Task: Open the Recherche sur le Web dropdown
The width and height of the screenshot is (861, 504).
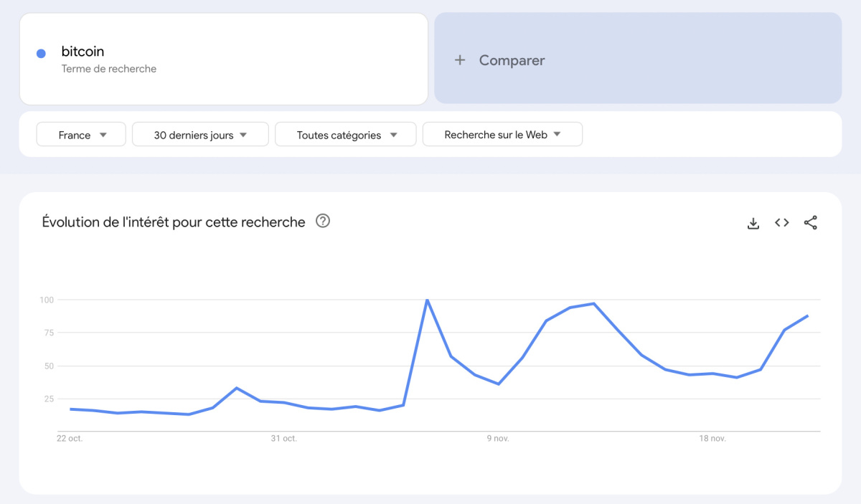Action: pyautogui.click(x=502, y=134)
